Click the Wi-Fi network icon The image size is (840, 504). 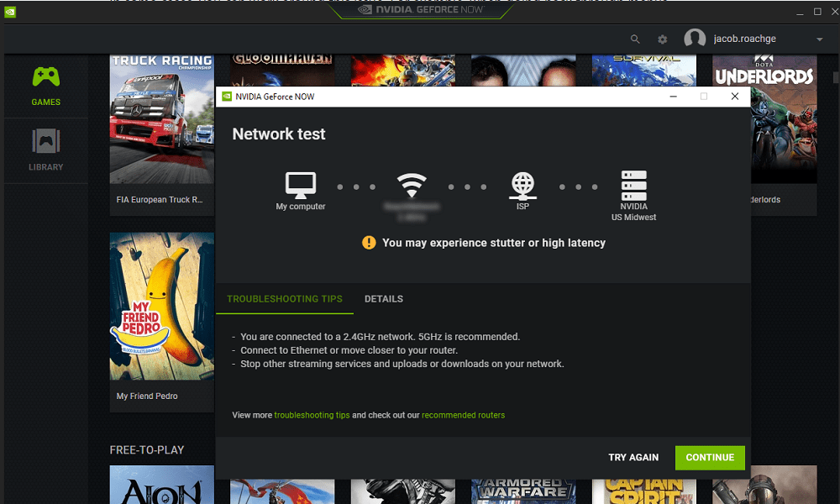coord(412,186)
